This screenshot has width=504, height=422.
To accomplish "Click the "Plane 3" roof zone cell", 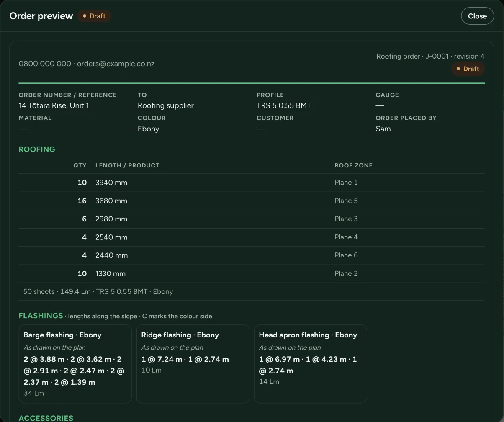I will point(346,219).
